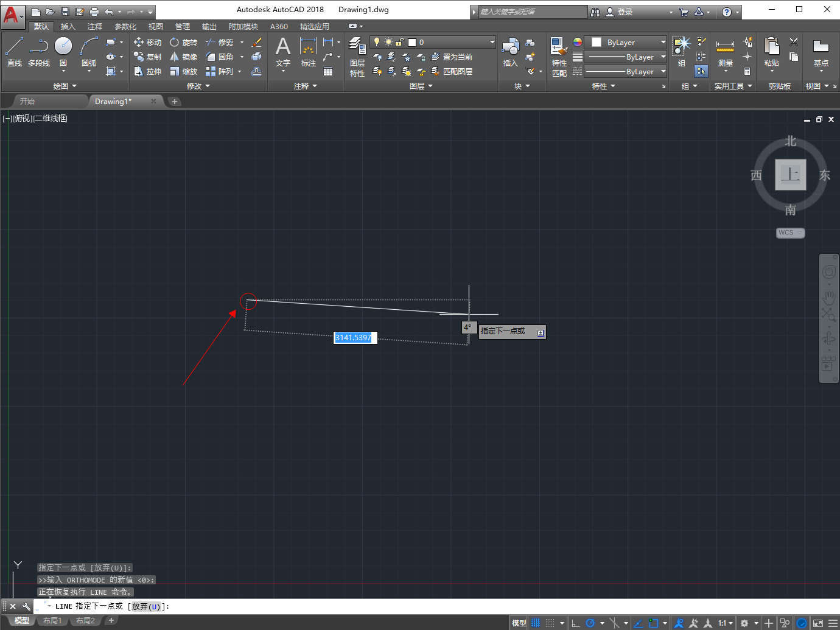Switch to the 输出 ribbon tab
Image resolution: width=840 pixels, height=630 pixels.
coord(209,26)
